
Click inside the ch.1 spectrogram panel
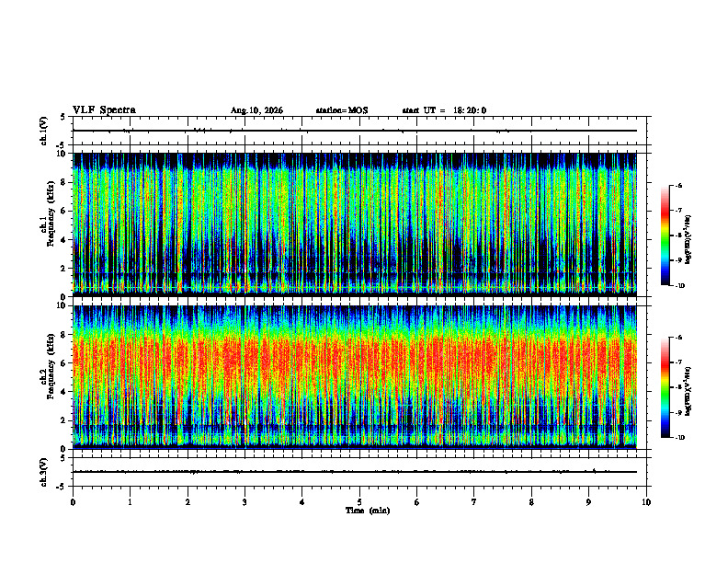tap(355, 224)
